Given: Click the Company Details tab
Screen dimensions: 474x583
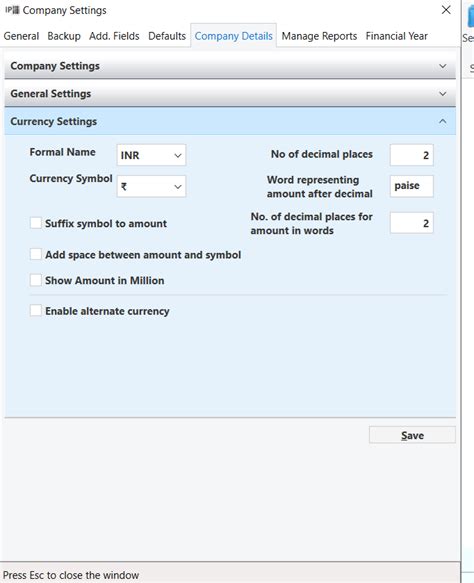Looking at the screenshot, I should (233, 36).
